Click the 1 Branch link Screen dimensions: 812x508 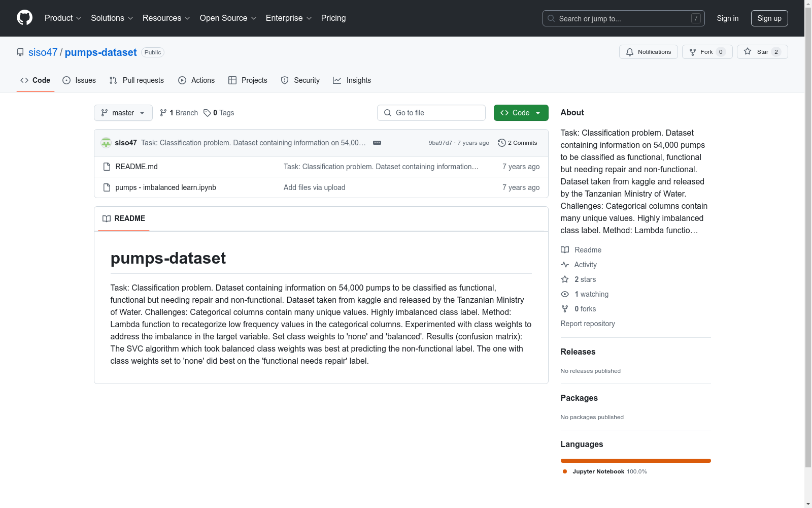[179, 113]
